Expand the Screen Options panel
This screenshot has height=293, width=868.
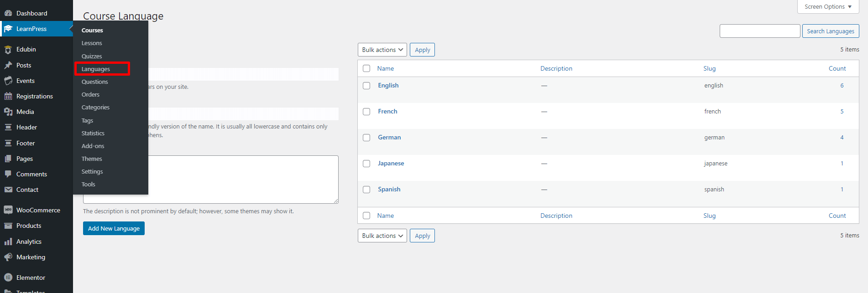(x=828, y=7)
